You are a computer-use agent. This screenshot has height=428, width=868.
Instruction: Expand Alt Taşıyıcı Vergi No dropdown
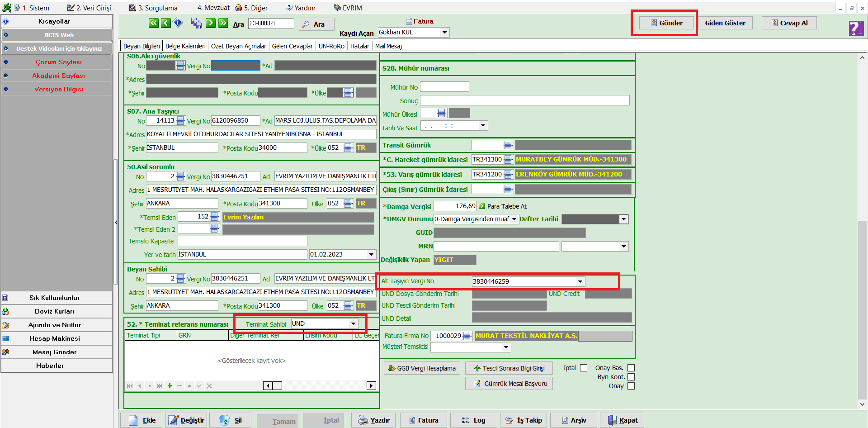(x=580, y=282)
